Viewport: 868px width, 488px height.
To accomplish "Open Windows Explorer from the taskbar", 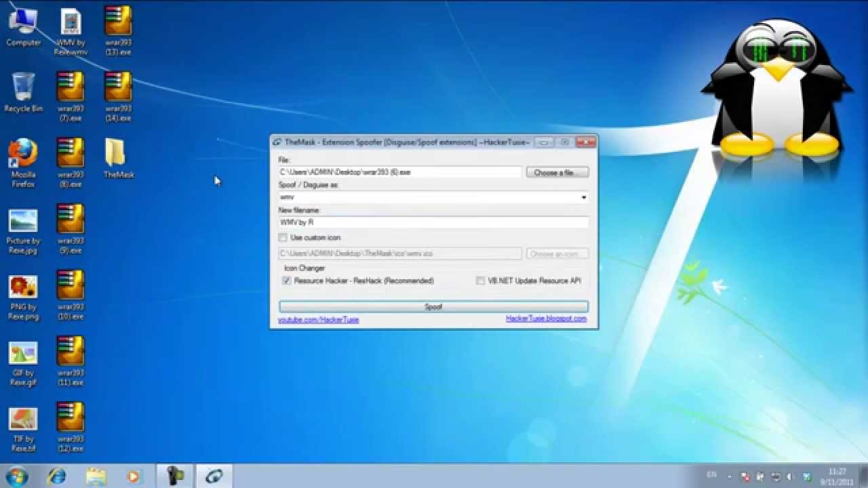I will pyautogui.click(x=95, y=476).
